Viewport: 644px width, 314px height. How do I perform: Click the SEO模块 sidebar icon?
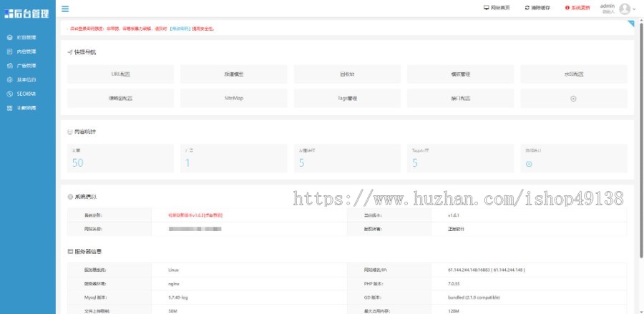(x=10, y=94)
